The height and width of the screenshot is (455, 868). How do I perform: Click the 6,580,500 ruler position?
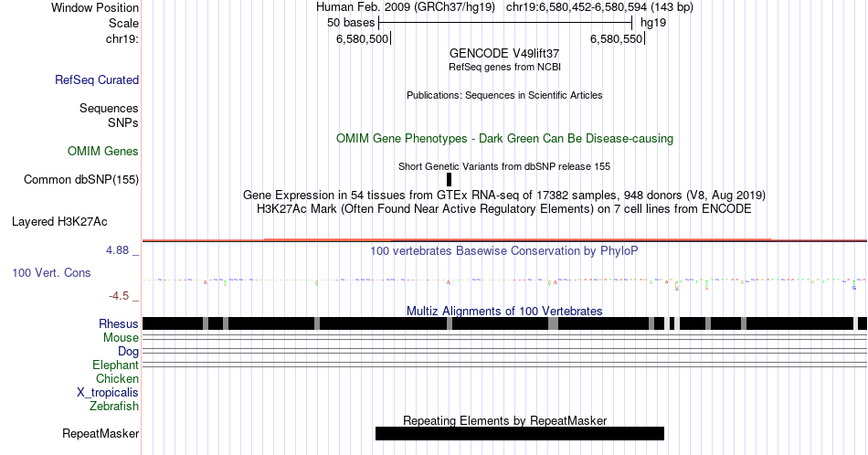363,39
